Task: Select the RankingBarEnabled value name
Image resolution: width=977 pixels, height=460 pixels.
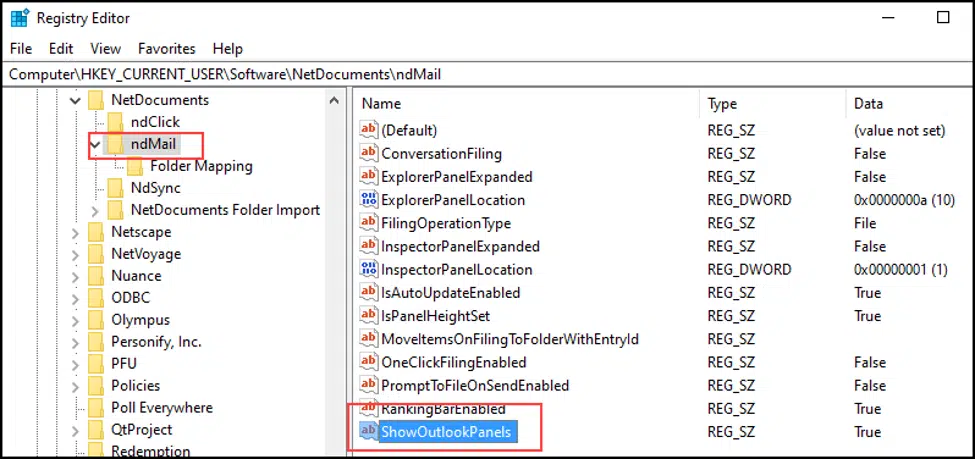Action: (x=443, y=409)
